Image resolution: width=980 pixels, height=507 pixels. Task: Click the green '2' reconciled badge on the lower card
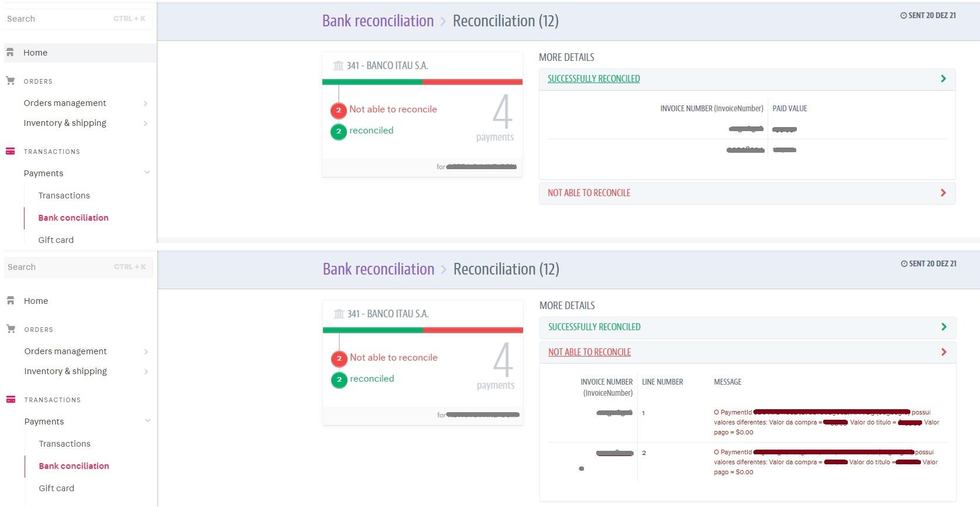tap(339, 379)
